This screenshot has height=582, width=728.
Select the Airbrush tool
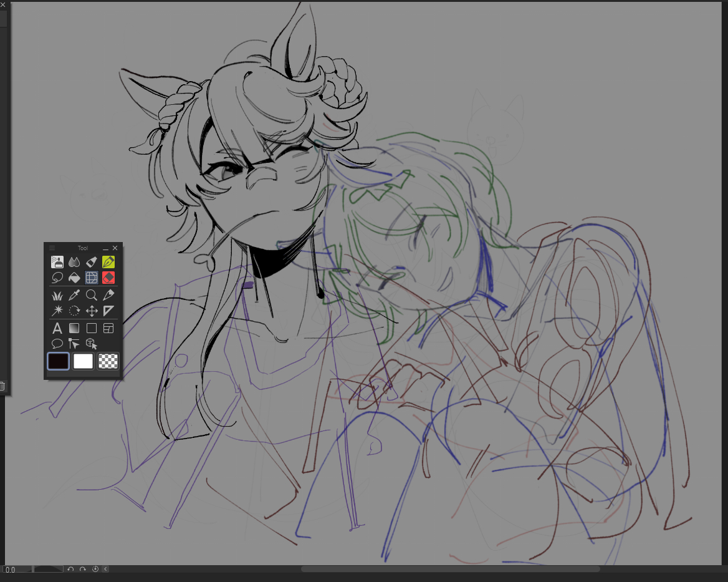(x=57, y=262)
